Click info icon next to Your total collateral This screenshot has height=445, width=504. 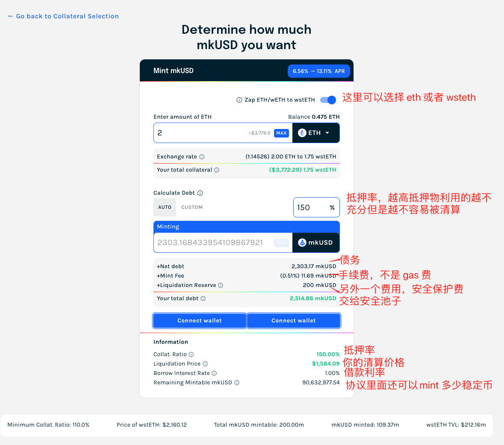coord(217,170)
